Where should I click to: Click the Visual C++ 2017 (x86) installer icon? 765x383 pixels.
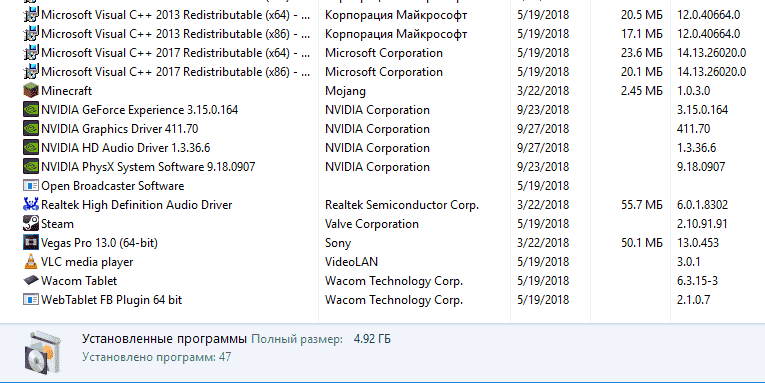(31, 72)
